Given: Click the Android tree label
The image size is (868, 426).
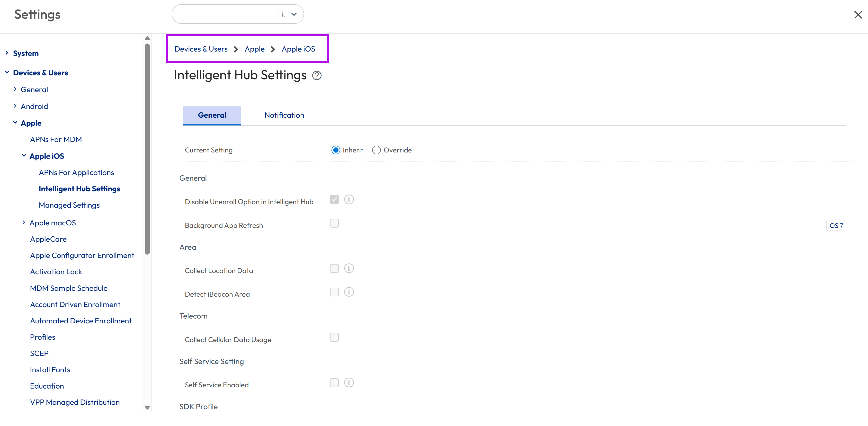Looking at the screenshot, I should (x=34, y=106).
